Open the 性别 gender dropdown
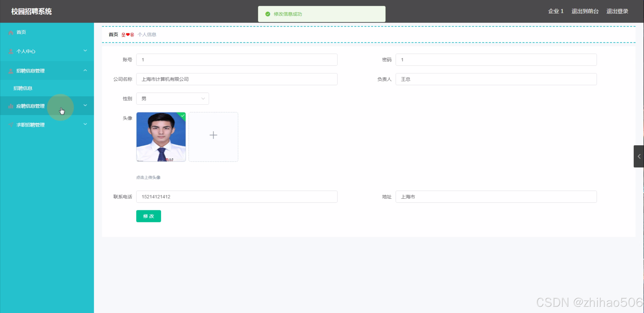 [172, 99]
